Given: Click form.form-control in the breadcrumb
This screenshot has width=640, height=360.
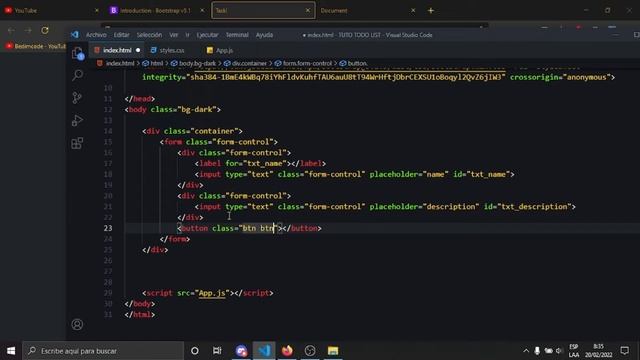Looking at the screenshot, I should tap(307, 63).
